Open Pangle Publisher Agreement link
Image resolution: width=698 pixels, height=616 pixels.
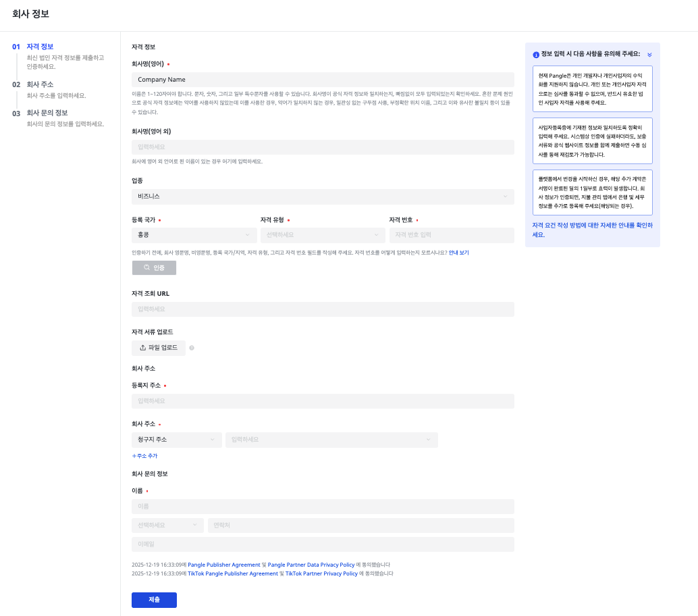pos(223,564)
